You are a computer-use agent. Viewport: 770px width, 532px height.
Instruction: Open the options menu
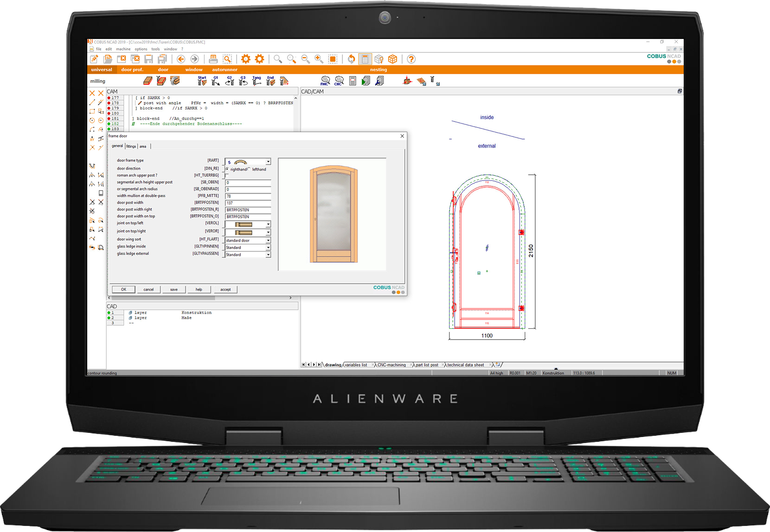pos(141,49)
